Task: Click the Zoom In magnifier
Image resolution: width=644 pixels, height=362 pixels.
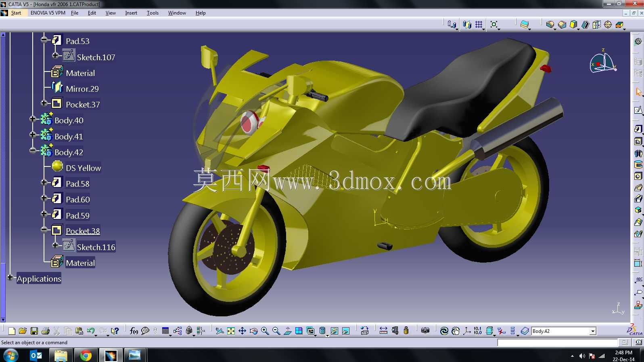Action: coord(265,331)
